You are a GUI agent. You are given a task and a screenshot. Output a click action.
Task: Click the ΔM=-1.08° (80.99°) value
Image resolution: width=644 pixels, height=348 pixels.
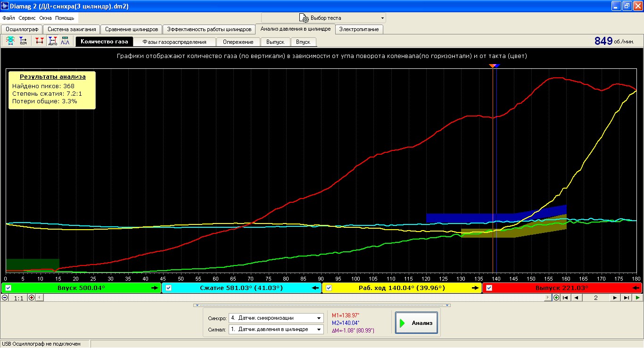pyautogui.click(x=353, y=331)
